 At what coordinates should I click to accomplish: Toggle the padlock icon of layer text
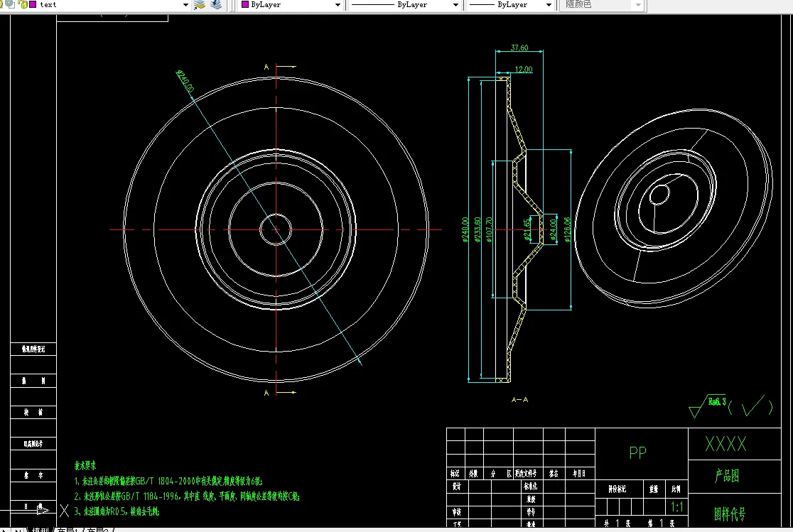(x=23, y=4)
